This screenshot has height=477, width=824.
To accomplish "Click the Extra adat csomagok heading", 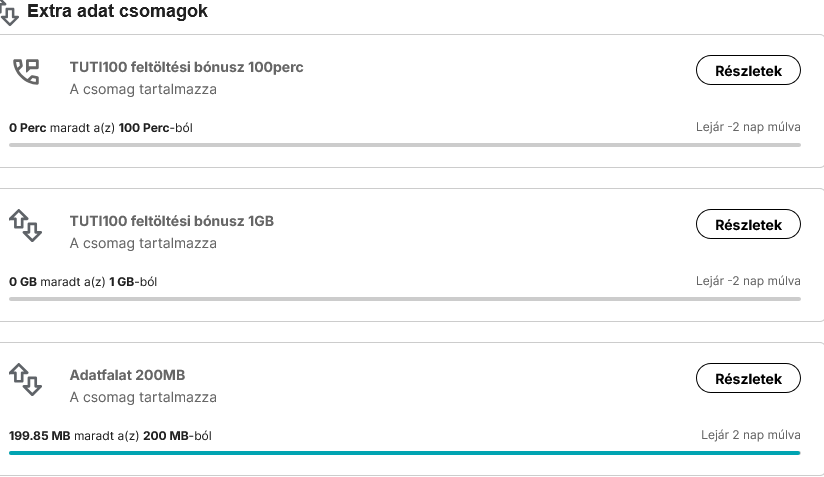I will click(x=118, y=11).
